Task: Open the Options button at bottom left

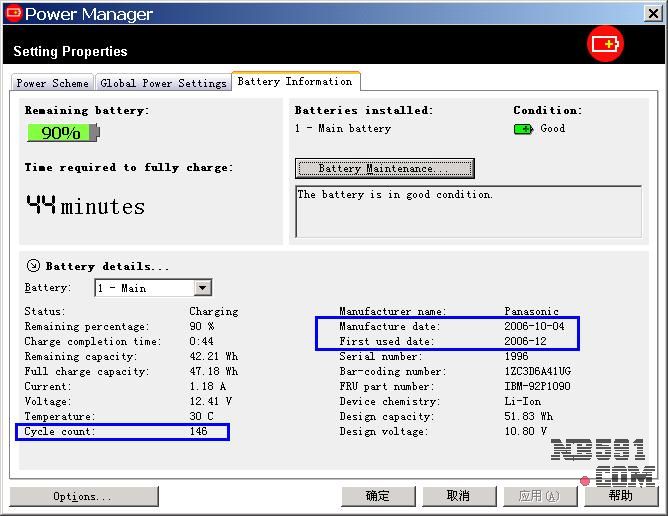Action: point(84,496)
